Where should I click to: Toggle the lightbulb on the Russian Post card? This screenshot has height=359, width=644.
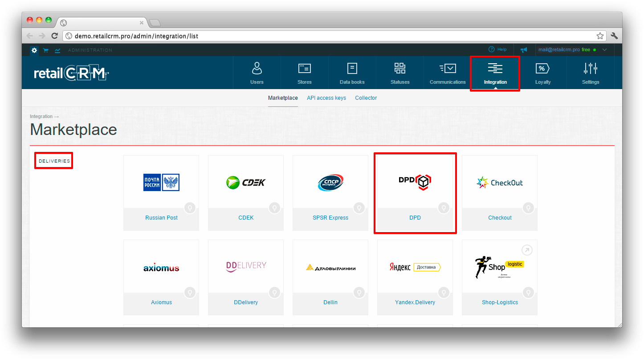tap(190, 208)
